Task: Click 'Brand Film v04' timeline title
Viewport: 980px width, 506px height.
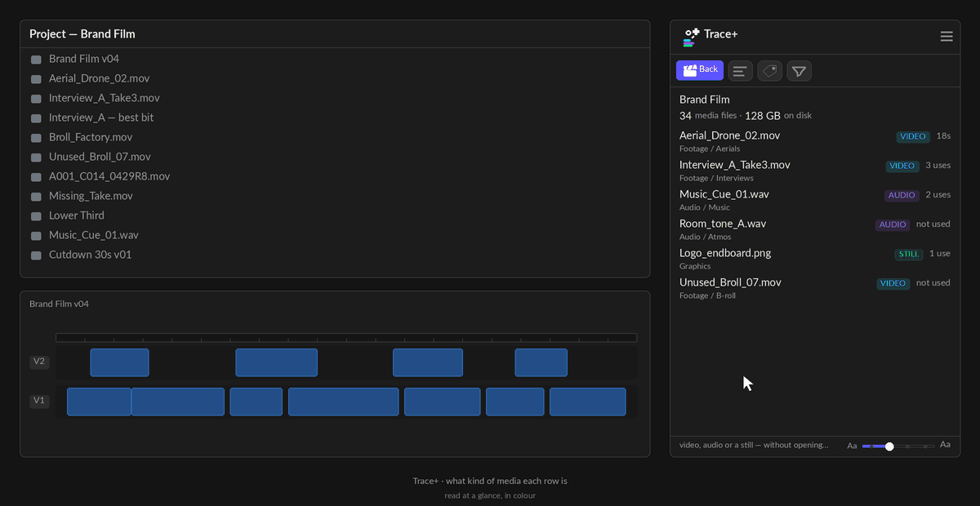Action: coord(59,304)
